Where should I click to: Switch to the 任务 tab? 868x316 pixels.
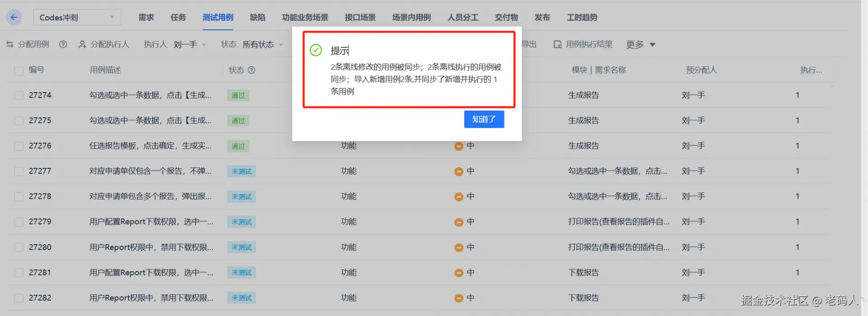tap(178, 17)
